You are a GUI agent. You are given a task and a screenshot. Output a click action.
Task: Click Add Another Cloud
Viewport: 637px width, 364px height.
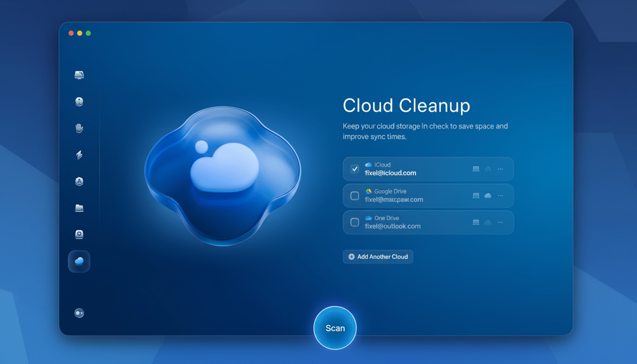pos(378,256)
